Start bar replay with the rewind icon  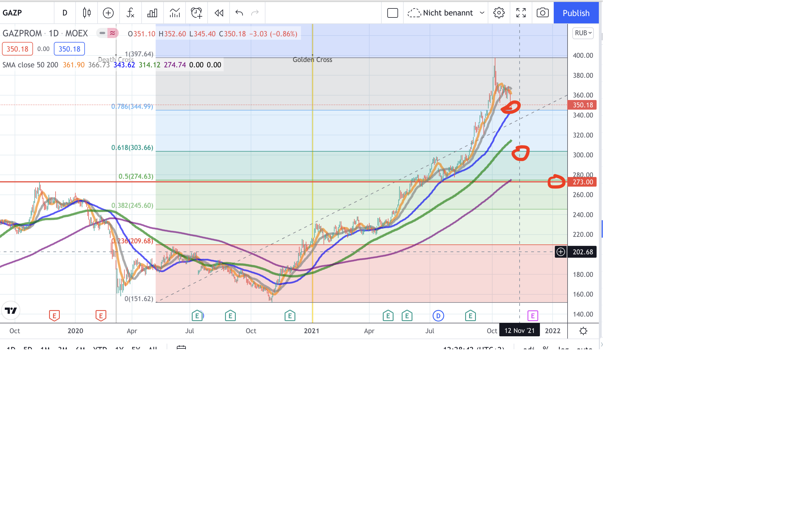[x=219, y=13]
